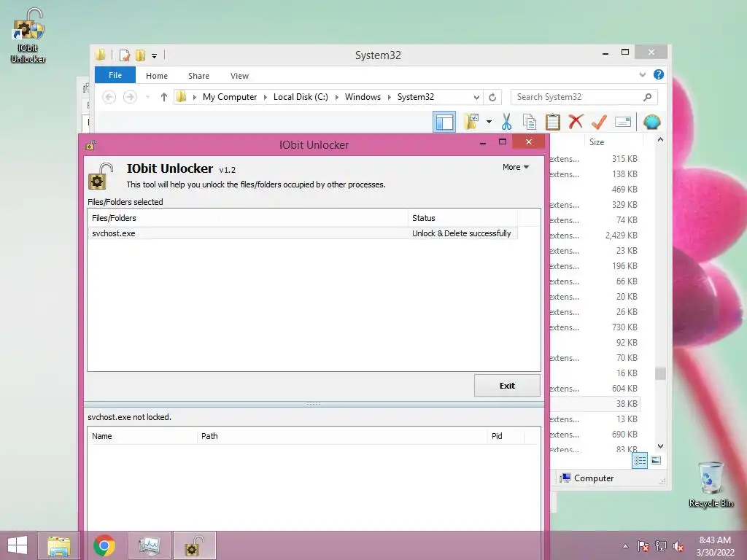Go up one folder level with the up arrow

pyautogui.click(x=164, y=97)
